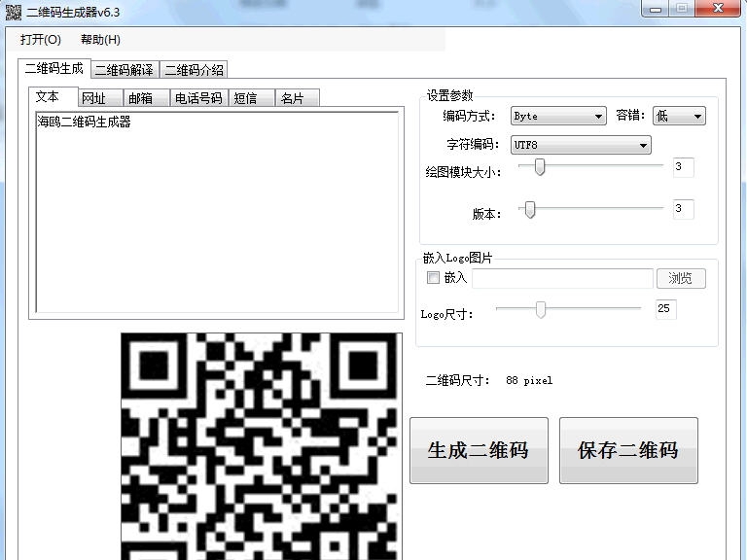Click into the text area containing 海鸥二维码生成器
The image size is (747, 560).
click(217, 212)
